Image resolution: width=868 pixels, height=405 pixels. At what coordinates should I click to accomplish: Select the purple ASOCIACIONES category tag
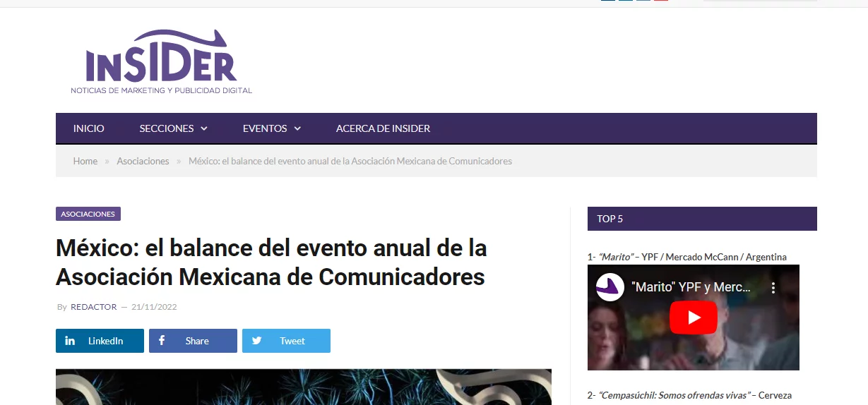88,214
